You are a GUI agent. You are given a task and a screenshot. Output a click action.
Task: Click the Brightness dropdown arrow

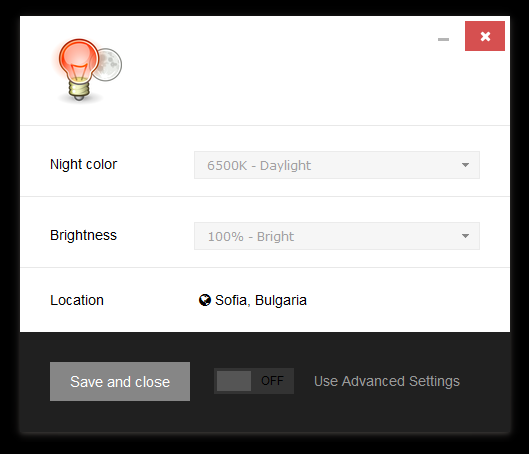(x=466, y=236)
